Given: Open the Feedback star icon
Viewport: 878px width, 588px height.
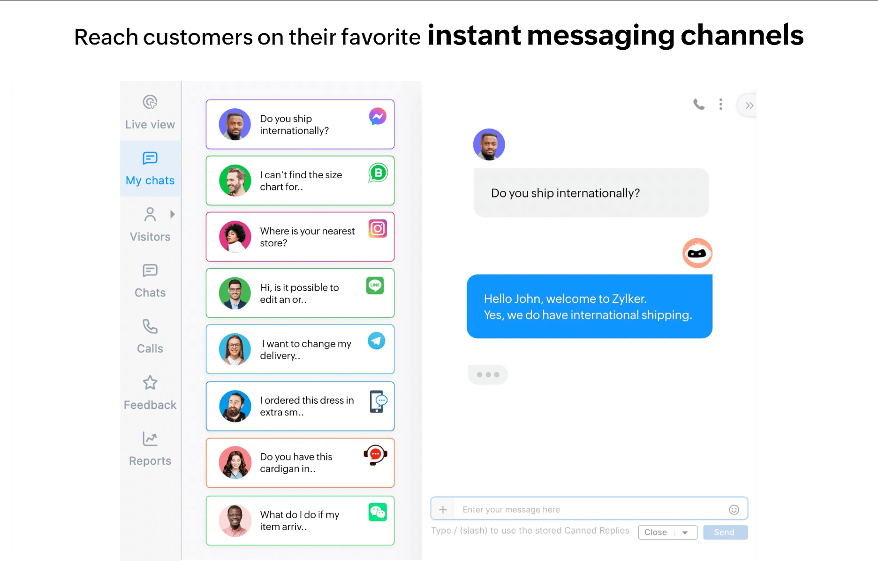Looking at the screenshot, I should click(150, 383).
